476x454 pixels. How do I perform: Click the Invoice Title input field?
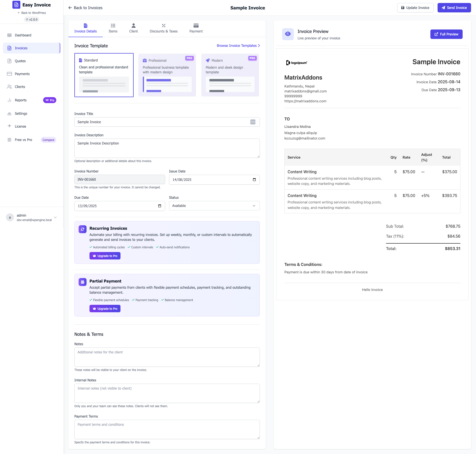[x=167, y=122]
